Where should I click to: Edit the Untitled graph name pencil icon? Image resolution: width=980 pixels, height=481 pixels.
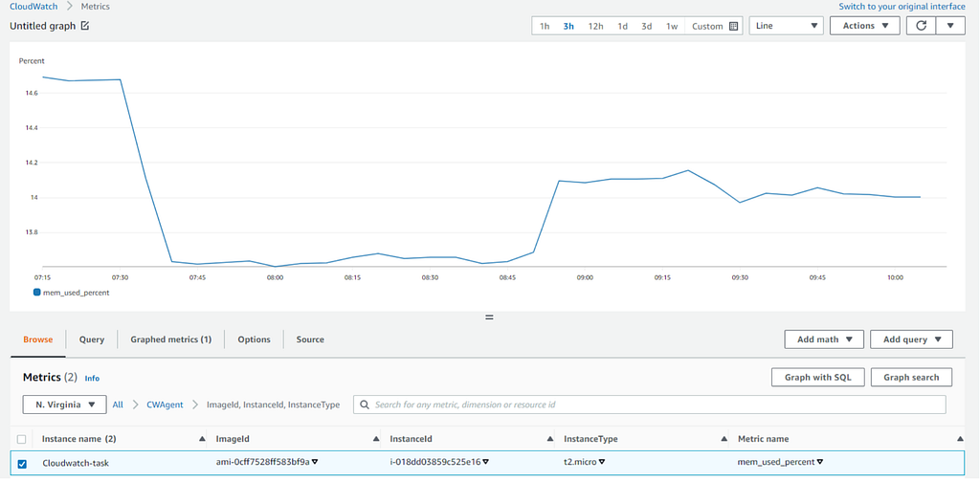point(85,26)
